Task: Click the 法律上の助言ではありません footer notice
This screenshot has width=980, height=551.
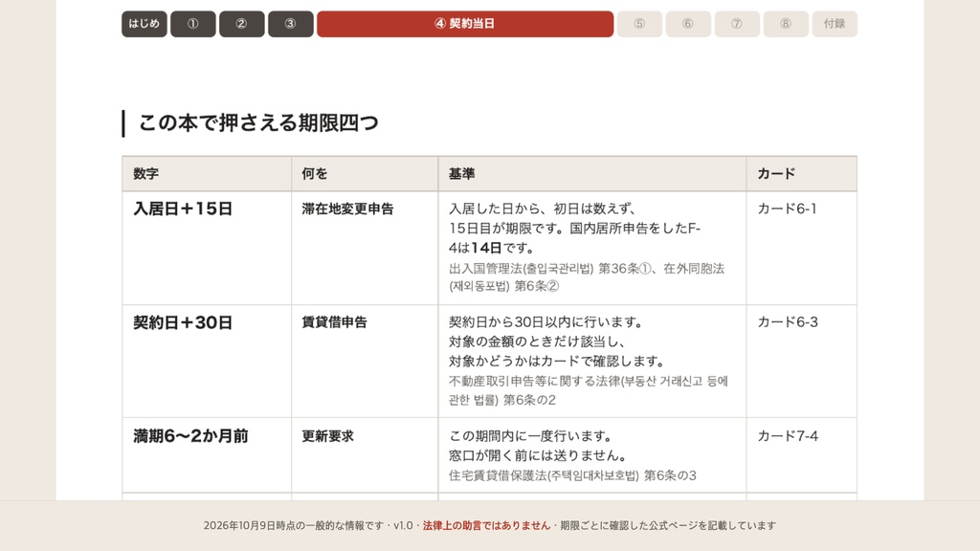Action: coord(486,525)
